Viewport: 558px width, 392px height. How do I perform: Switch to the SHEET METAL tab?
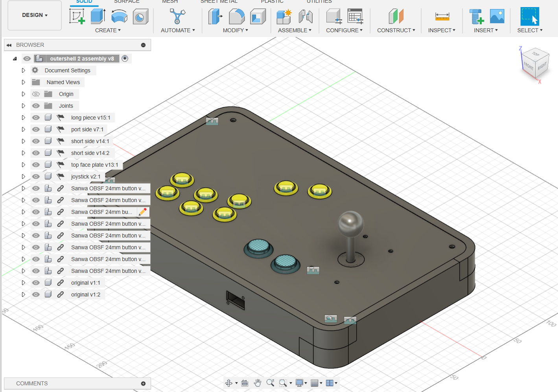tap(219, 2)
